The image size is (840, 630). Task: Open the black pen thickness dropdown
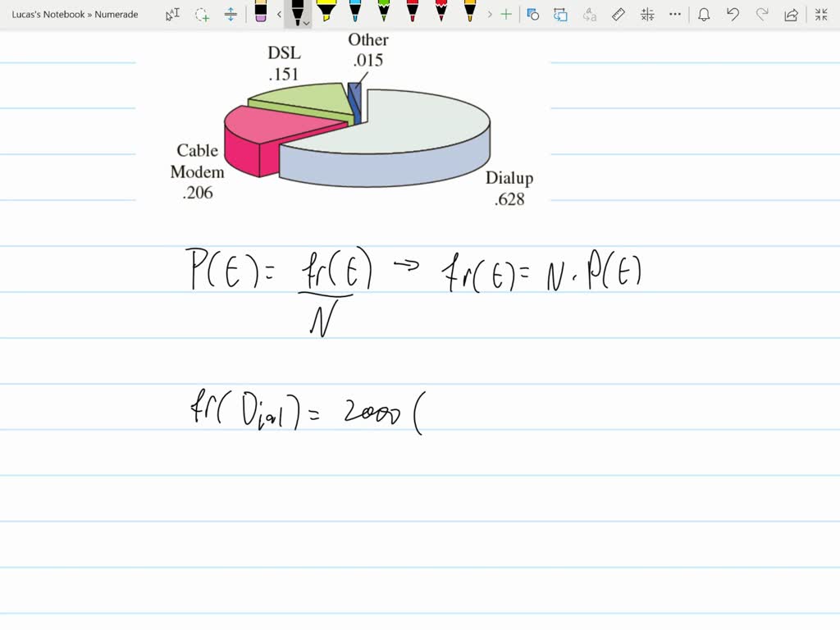(306, 23)
